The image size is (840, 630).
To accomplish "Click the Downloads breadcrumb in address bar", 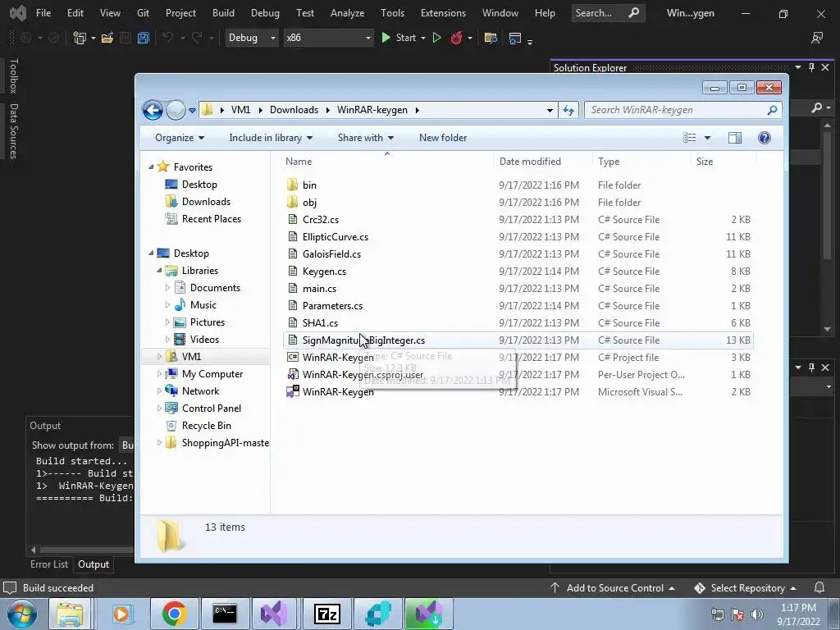I will [294, 110].
